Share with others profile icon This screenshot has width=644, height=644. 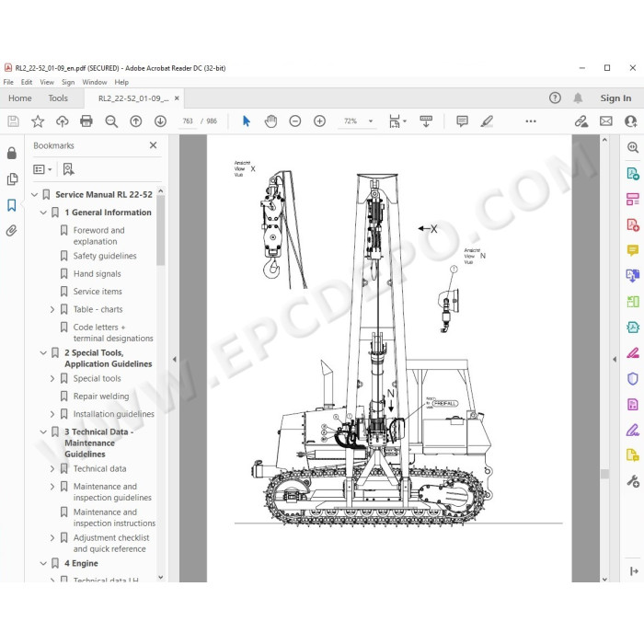[x=630, y=121]
